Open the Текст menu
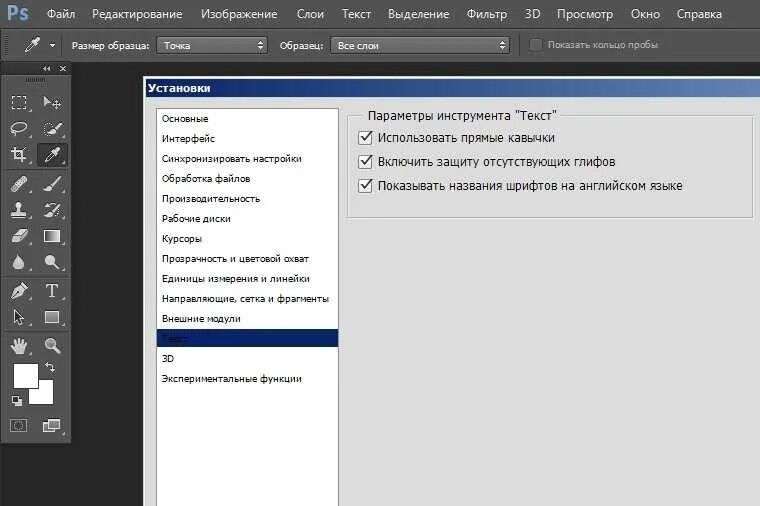The image size is (760, 506). click(x=356, y=14)
